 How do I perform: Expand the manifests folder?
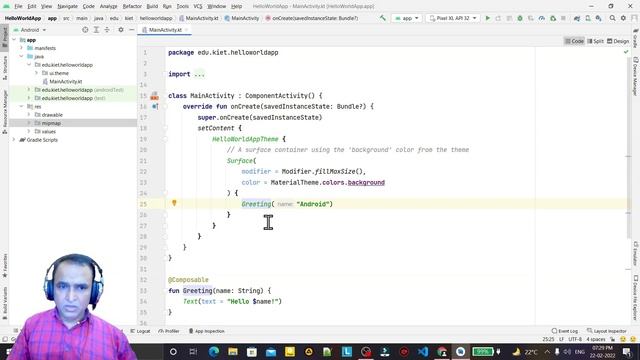click(x=21, y=48)
